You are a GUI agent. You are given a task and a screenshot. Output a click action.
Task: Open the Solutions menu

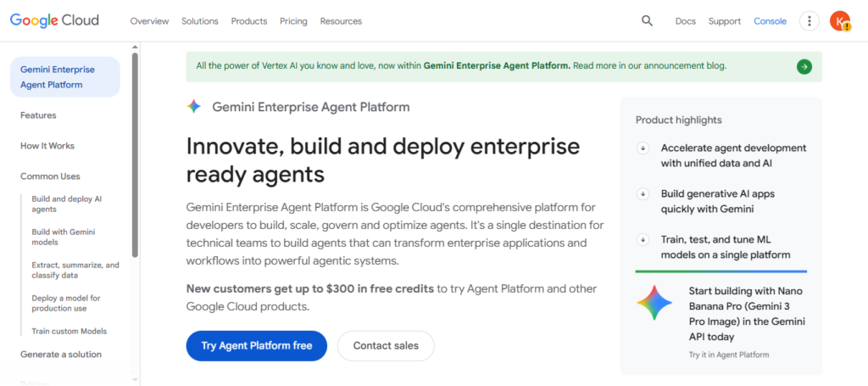[x=200, y=21]
